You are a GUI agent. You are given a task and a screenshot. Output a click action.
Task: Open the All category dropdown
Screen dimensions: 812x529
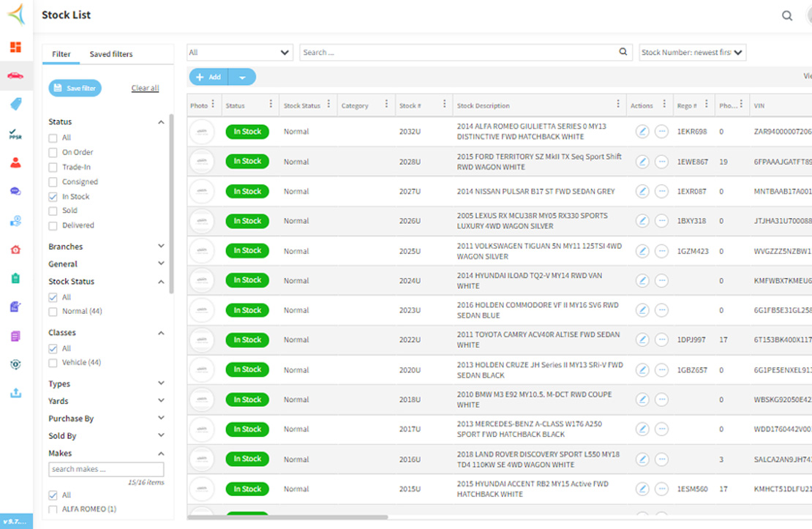tap(240, 53)
